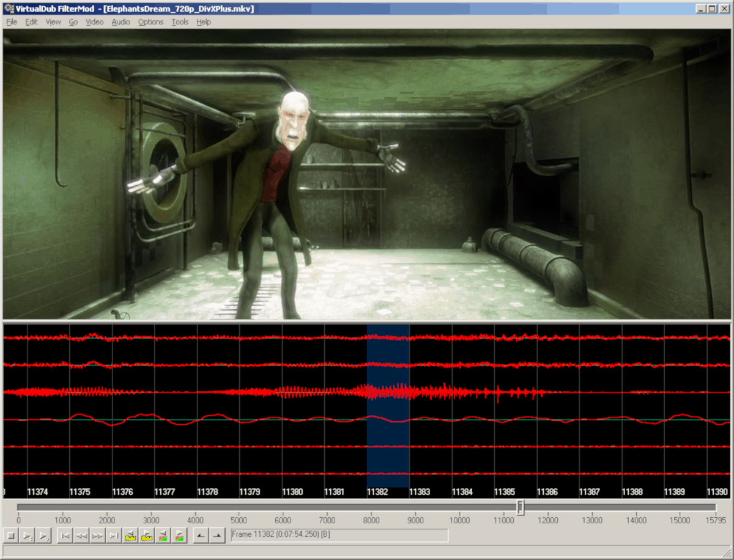Click the 13000 tick label on the timeline
Screen dimensions: 734x560
point(593,520)
